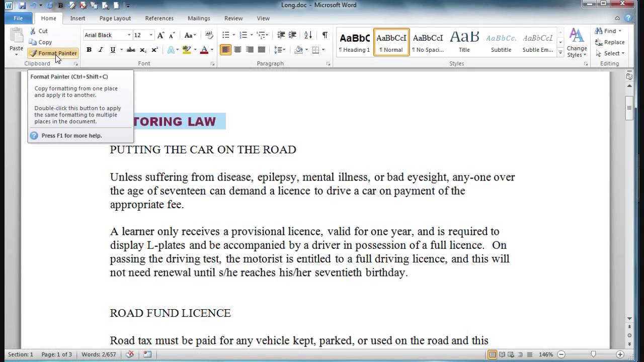
Task: Click the word count in status bar
Action: pos(98,354)
